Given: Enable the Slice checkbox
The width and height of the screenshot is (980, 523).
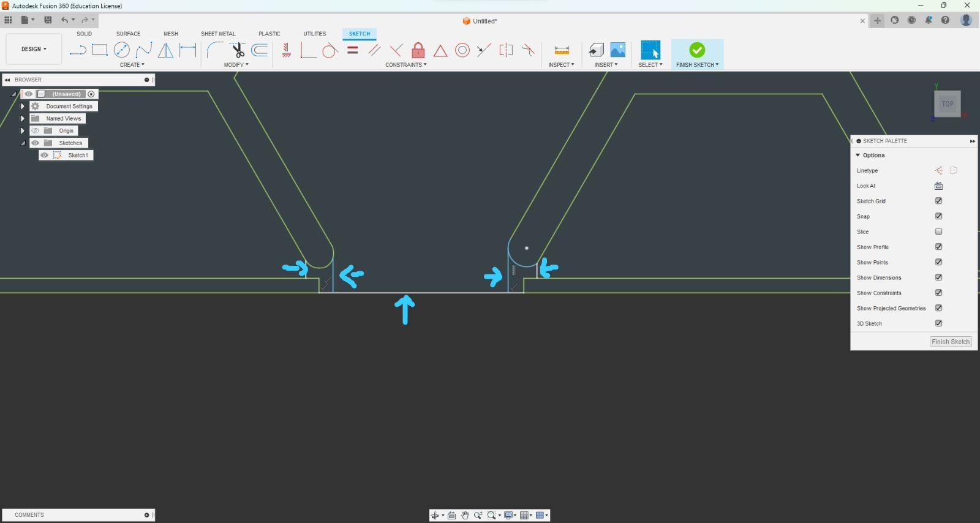Looking at the screenshot, I should tap(938, 231).
